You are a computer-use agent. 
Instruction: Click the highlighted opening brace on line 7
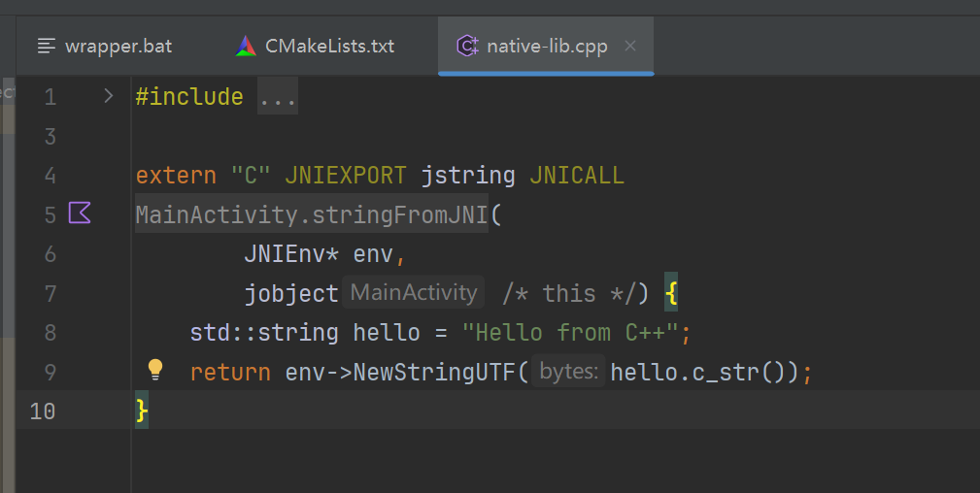(x=671, y=292)
